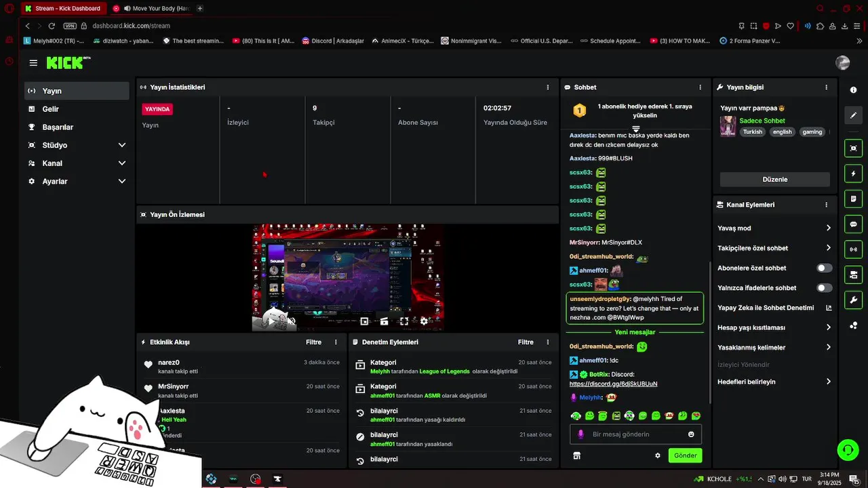
Task: Switch to the Stream - Kick Dashboard tab
Action: [63, 8]
